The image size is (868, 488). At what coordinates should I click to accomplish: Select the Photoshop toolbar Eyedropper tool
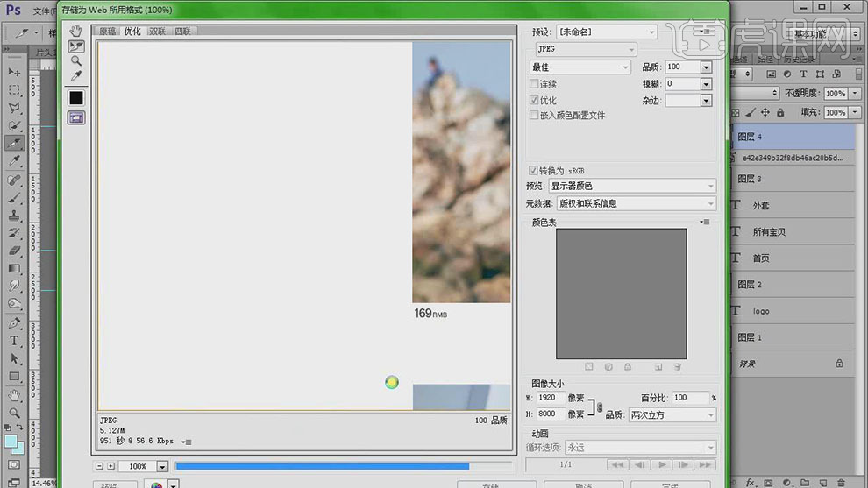pyautogui.click(x=14, y=161)
